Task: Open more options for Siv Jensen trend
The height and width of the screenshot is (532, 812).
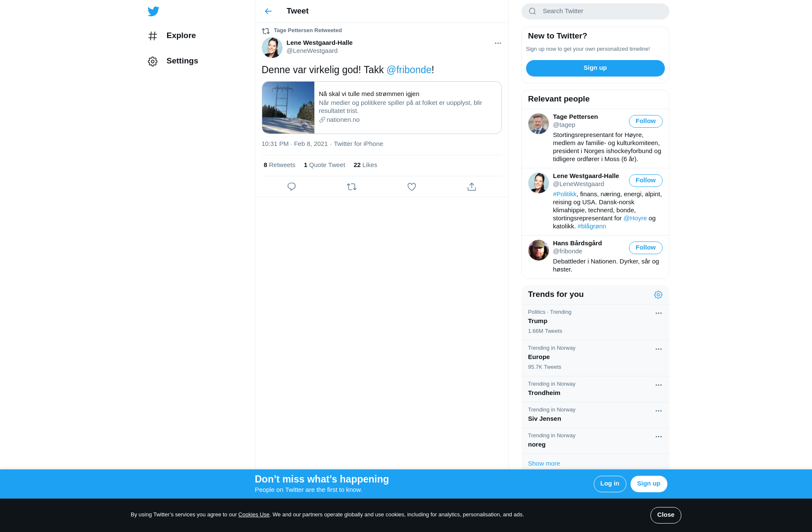Action: pyautogui.click(x=658, y=411)
